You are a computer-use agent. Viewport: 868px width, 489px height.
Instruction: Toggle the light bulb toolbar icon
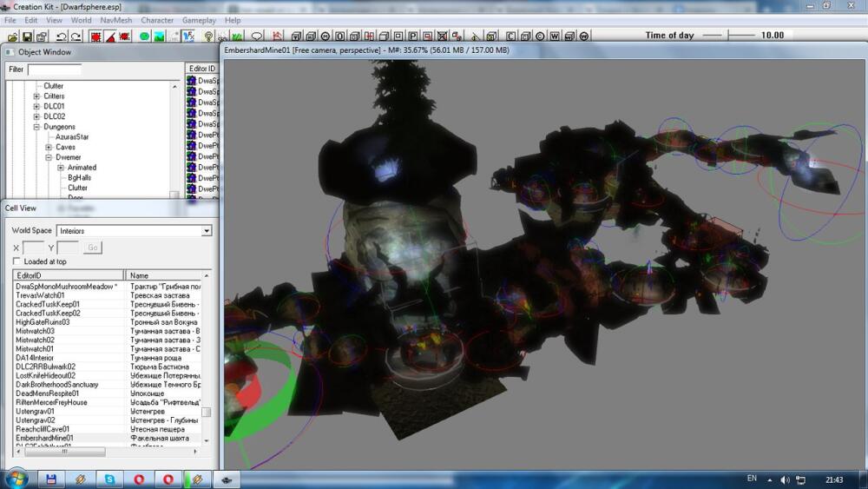pos(208,36)
